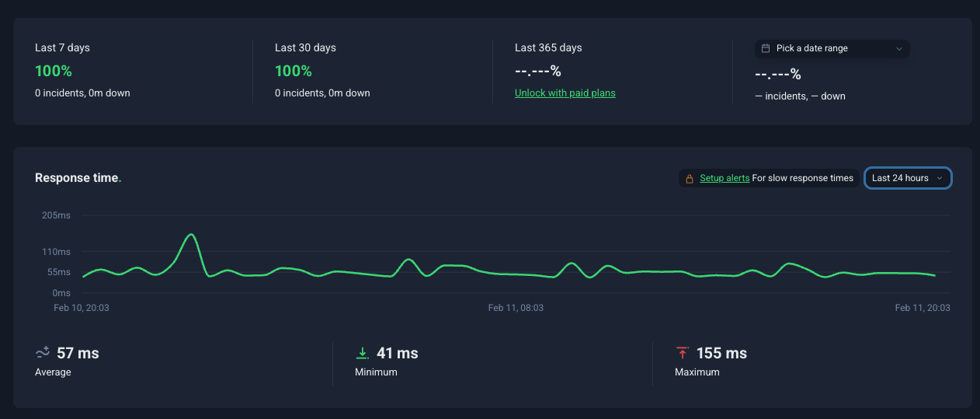Expand the Pick a date range selector
Screen dimensions: 980x419
tap(832, 48)
